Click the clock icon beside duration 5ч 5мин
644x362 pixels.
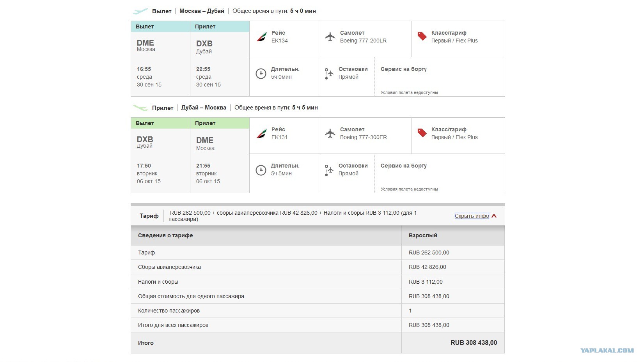(261, 170)
